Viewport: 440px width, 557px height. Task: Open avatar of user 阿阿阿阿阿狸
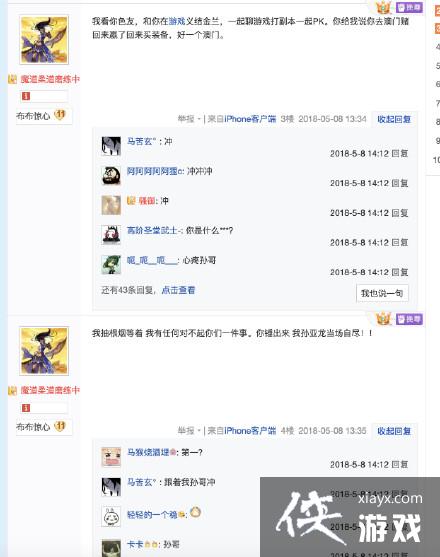pos(111,175)
